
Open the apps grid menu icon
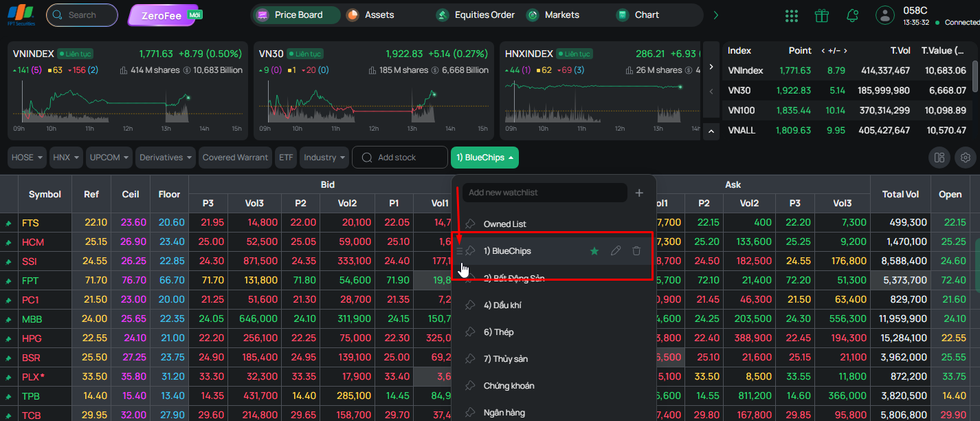(x=791, y=15)
